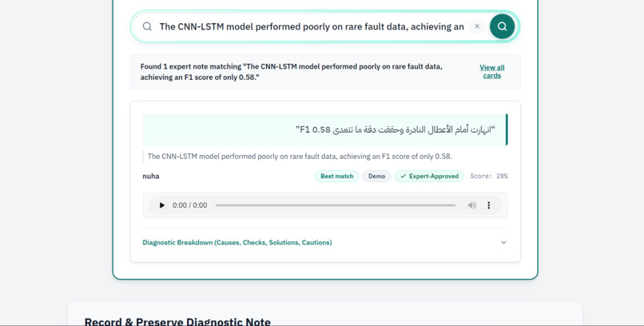This screenshot has height=326, width=644.
Task: Play the audio note recording
Action: (162, 205)
